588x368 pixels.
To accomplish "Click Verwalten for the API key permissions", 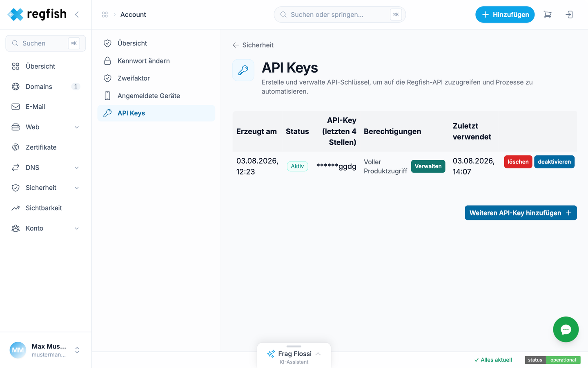I will point(428,166).
